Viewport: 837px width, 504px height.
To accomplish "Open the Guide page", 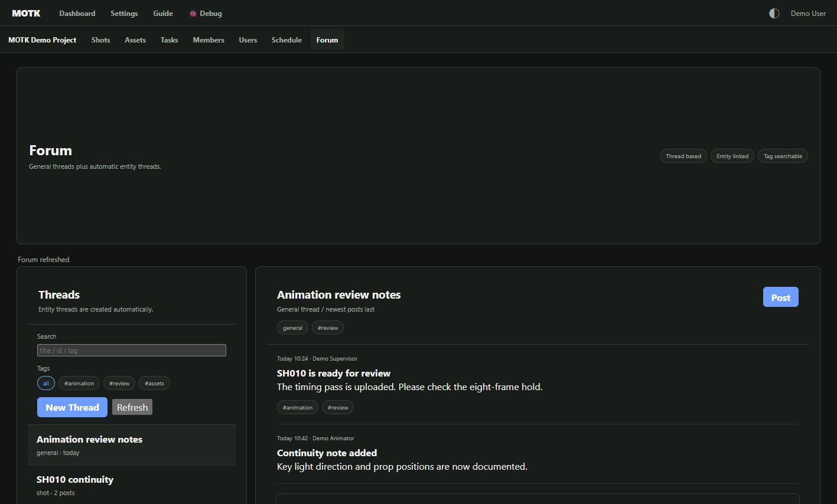I will [163, 13].
